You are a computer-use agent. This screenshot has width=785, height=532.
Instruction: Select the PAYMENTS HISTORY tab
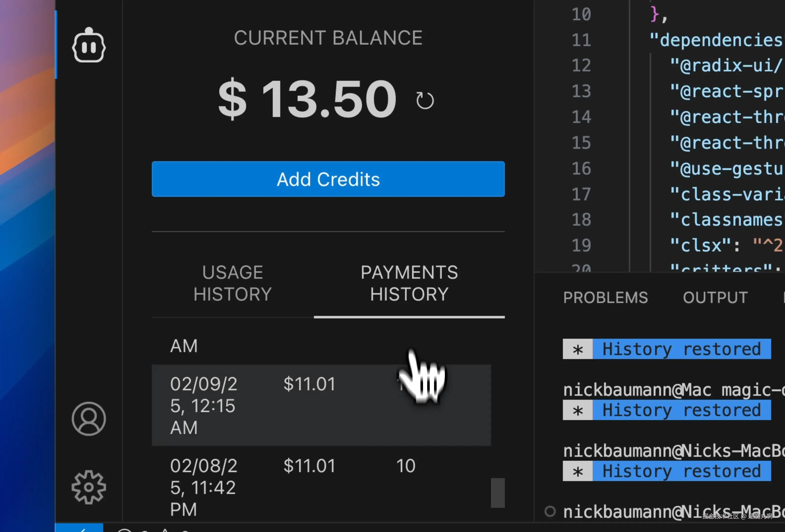coord(409,283)
